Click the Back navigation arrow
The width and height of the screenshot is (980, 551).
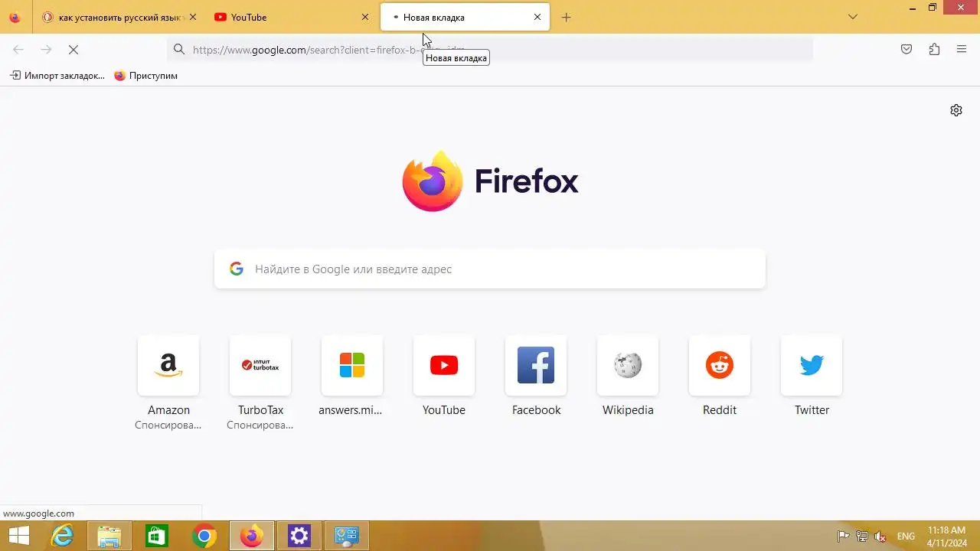pos(18,49)
